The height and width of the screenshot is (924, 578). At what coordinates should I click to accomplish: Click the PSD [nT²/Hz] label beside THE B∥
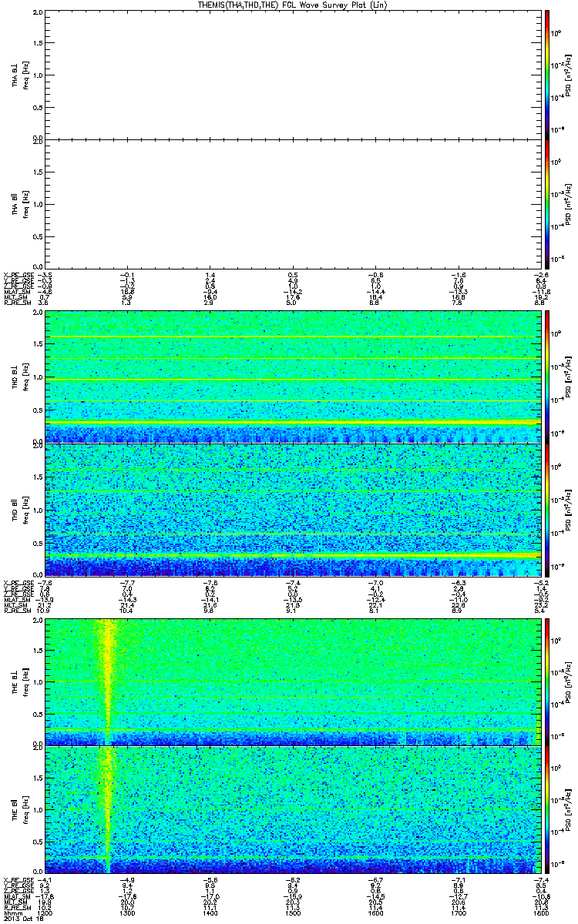coord(570,809)
